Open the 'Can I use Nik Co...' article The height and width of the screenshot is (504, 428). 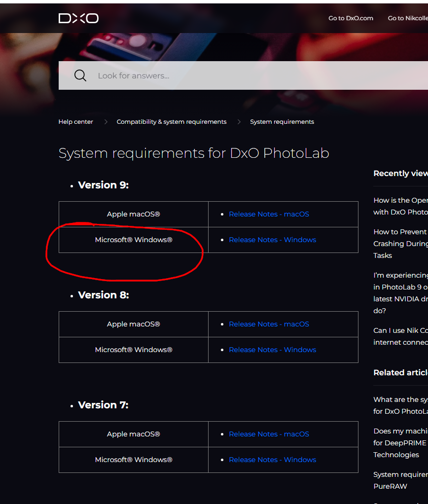coord(400,336)
